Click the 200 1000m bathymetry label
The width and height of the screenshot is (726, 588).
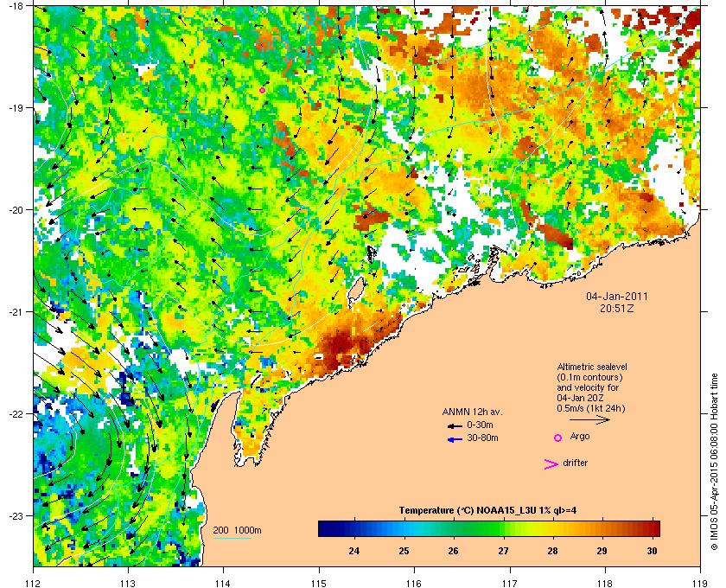[x=237, y=530]
